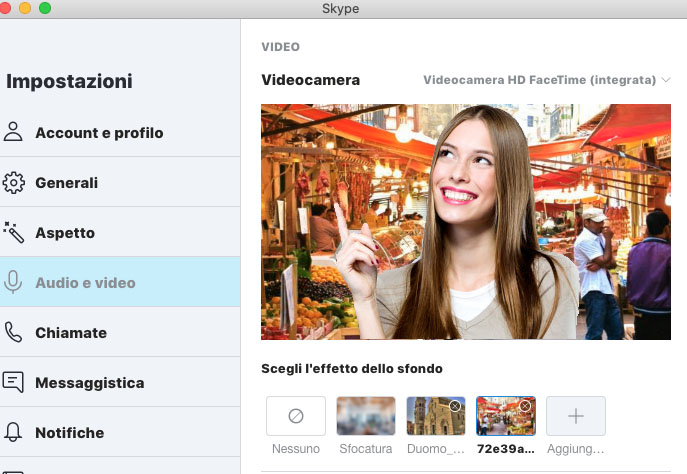This screenshot has width=687, height=474.
Task: Click the gear icon beside Generali
Action: [14, 182]
